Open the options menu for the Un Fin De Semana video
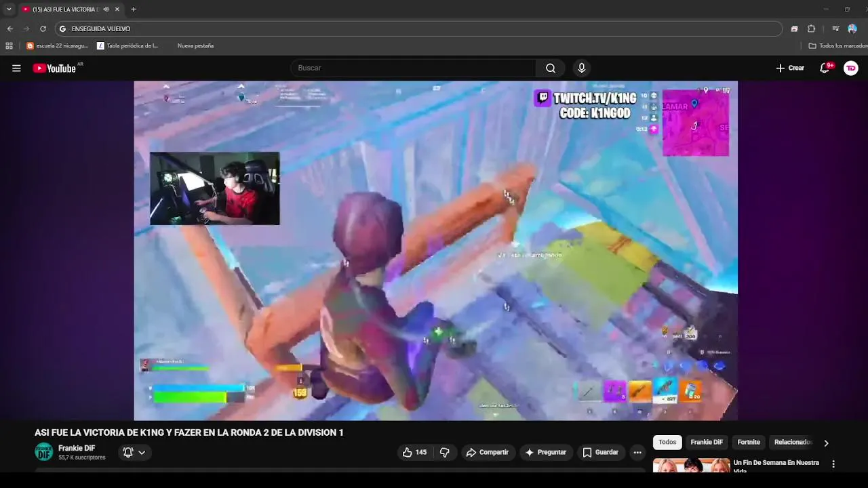 (x=833, y=464)
